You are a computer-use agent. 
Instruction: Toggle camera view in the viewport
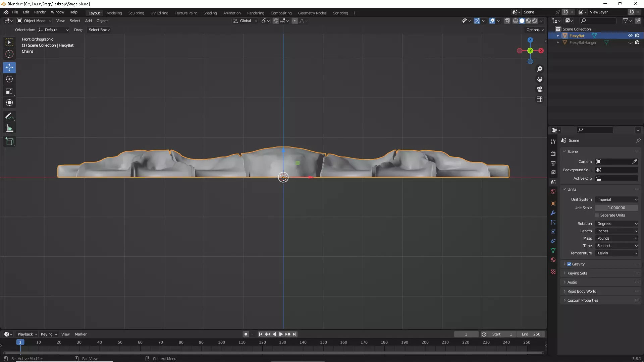(540, 89)
